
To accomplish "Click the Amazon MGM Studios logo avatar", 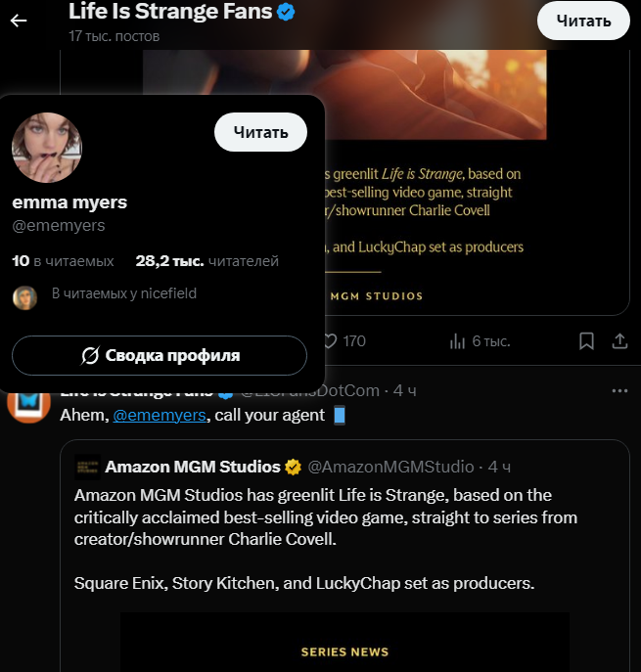I will click(x=88, y=467).
